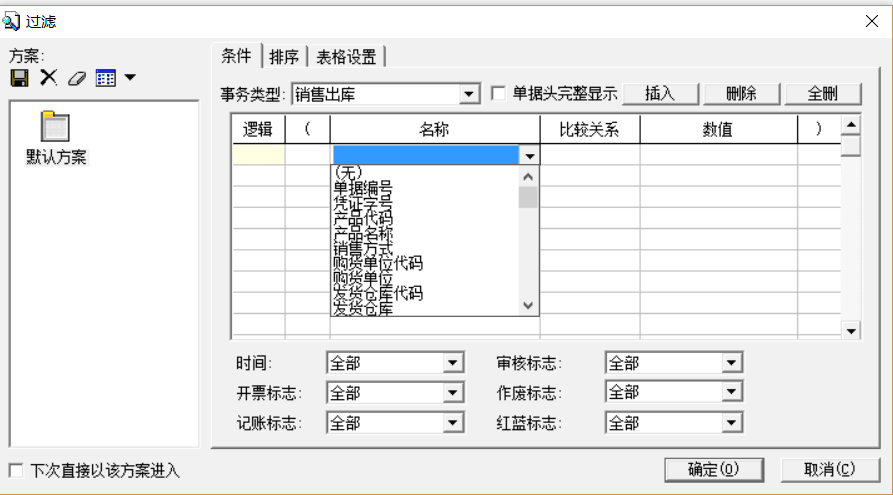
Task: Click the 过滤 window title icon
Action: click(x=12, y=20)
